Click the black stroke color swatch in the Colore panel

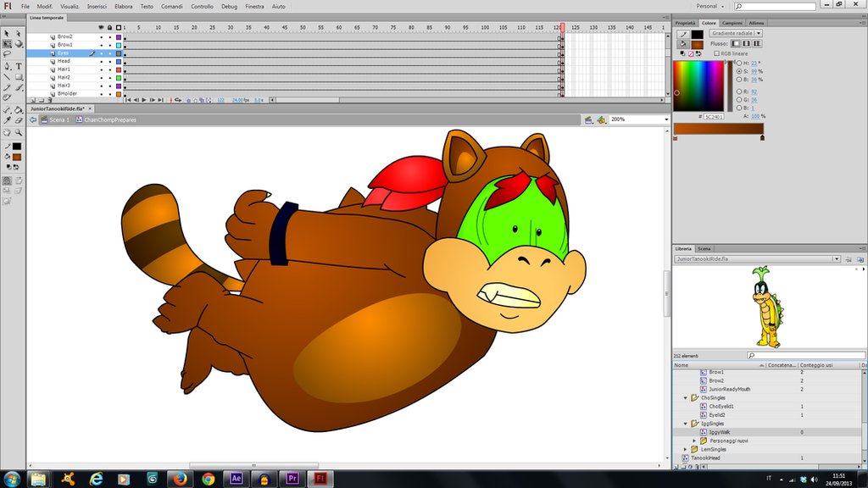[697, 34]
